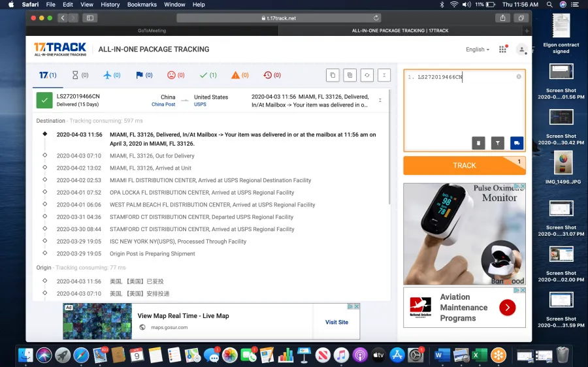Click the Safari show tabs button

521,18
